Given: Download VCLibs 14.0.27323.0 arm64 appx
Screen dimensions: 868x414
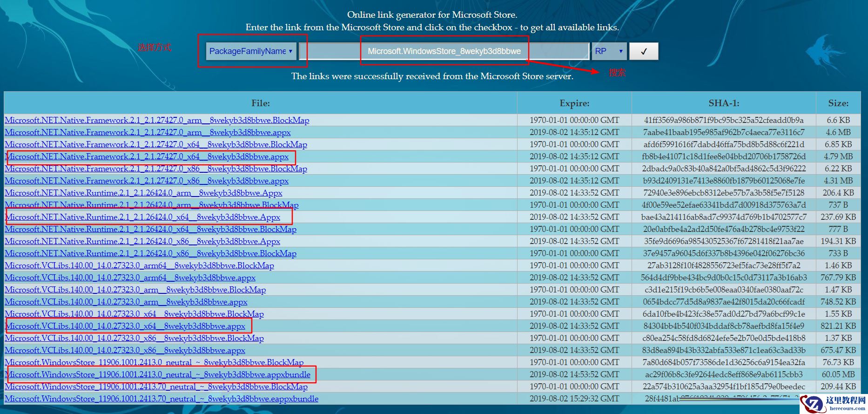Looking at the screenshot, I should coord(130,278).
